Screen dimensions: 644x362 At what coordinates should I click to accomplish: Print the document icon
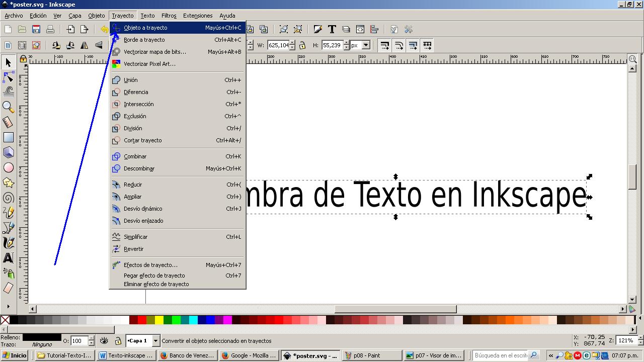(x=50, y=30)
